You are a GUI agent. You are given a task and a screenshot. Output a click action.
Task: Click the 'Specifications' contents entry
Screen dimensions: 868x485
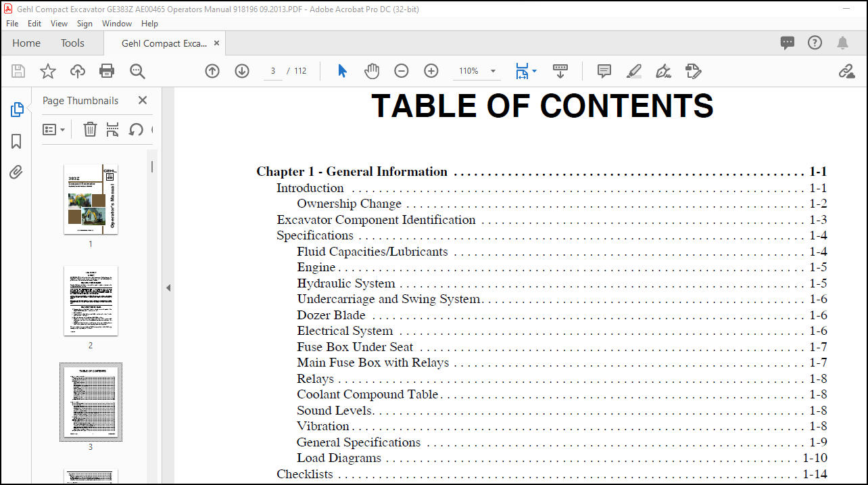(x=315, y=235)
